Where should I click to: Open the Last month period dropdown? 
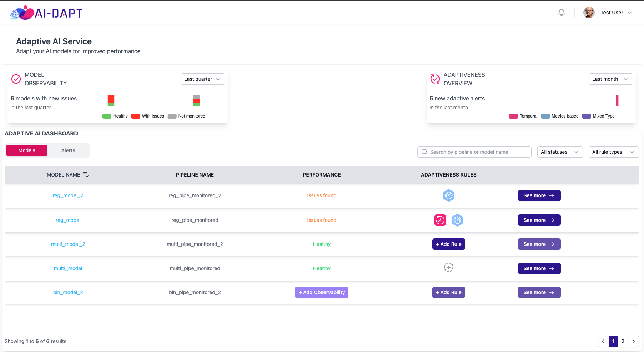611,79
